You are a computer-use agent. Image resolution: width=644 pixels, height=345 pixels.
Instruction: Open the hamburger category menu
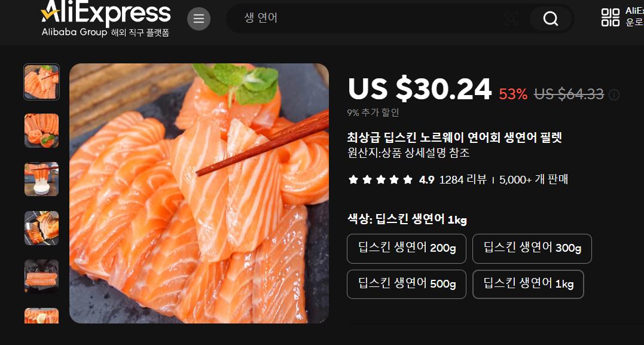(x=199, y=19)
